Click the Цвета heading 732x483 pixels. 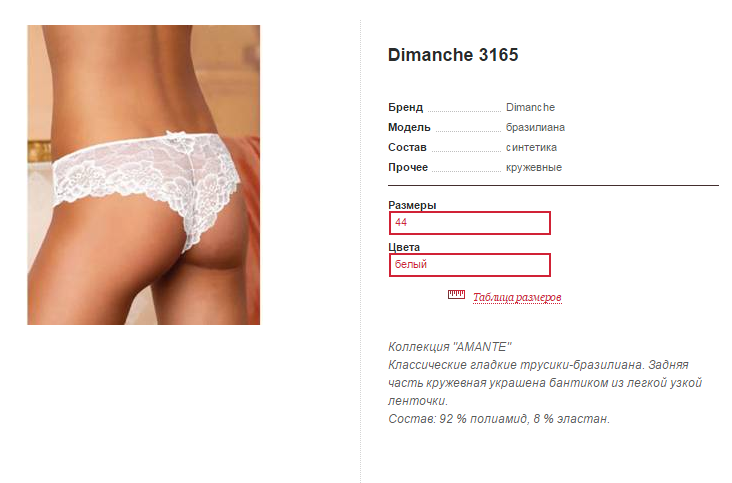click(404, 247)
